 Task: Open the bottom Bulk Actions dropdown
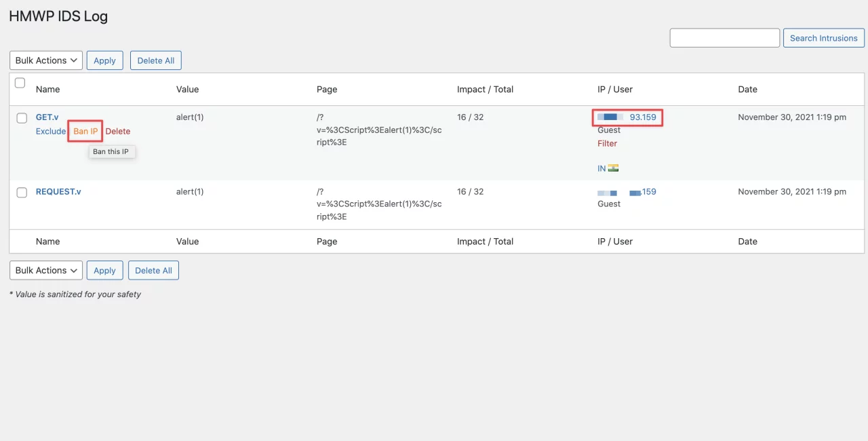46,270
